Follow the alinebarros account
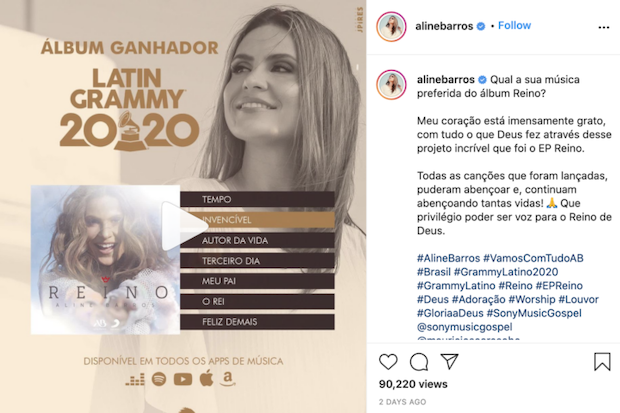The image size is (620, 413). [x=514, y=25]
